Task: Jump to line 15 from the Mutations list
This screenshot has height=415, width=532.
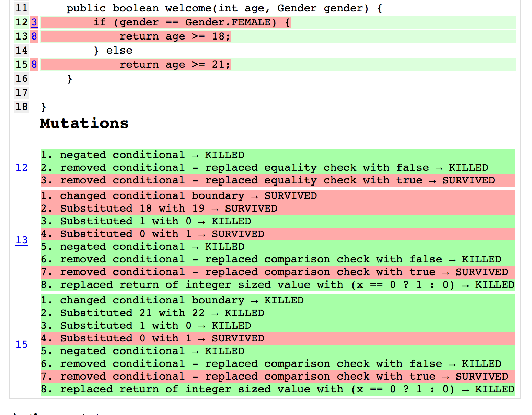Action: tap(22, 344)
